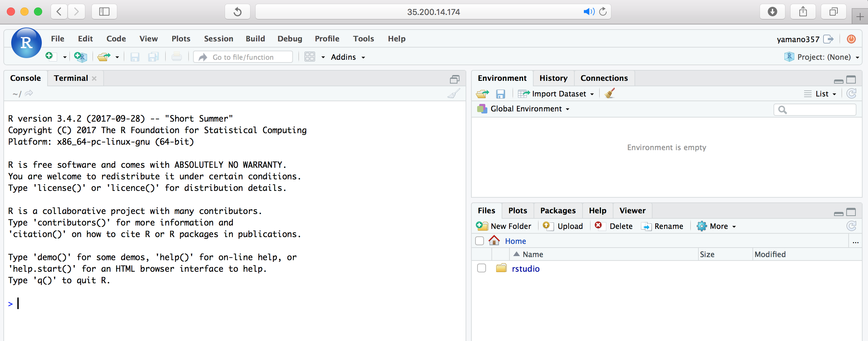Maximize the Console pane icon
This screenshot has width=868, height=341.
(454, 79)
